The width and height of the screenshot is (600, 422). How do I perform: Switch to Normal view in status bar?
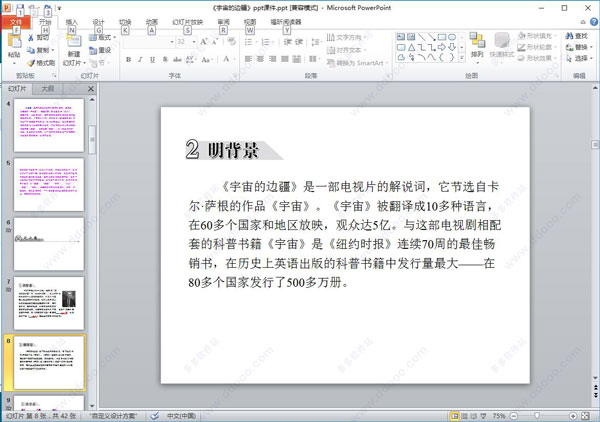coord(454,416)
